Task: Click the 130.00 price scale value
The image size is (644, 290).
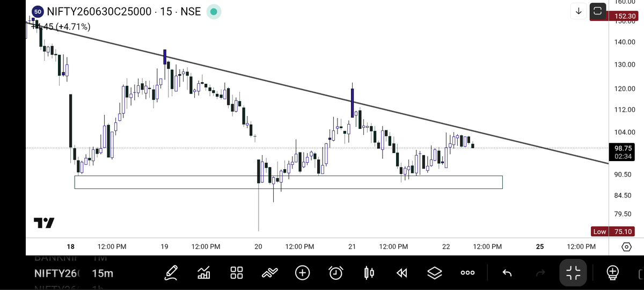Action: (x=625, y=65)
